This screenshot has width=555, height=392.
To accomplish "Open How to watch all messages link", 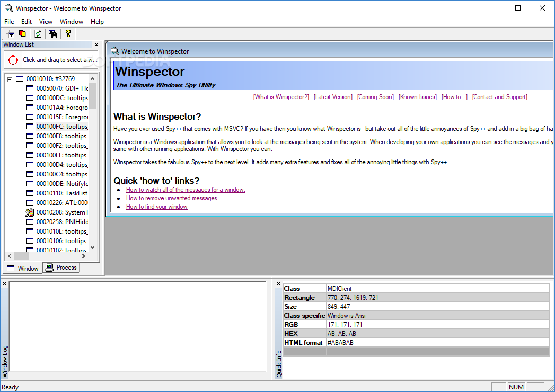I will tap(186, 190).
